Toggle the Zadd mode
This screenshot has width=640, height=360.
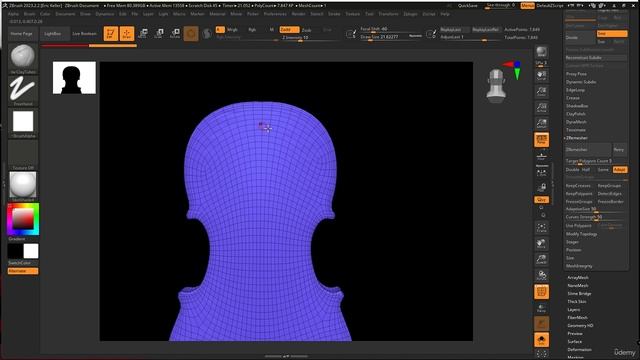[x=289, y=30]
